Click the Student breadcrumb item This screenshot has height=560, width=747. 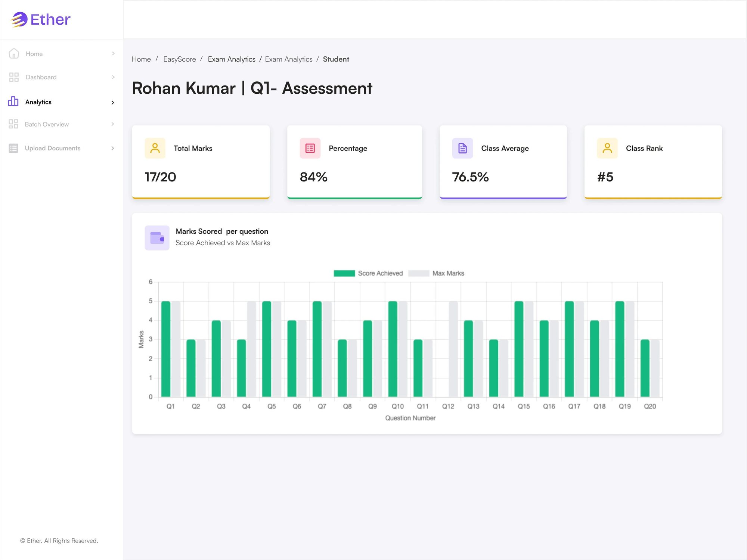tap(336, 59)
